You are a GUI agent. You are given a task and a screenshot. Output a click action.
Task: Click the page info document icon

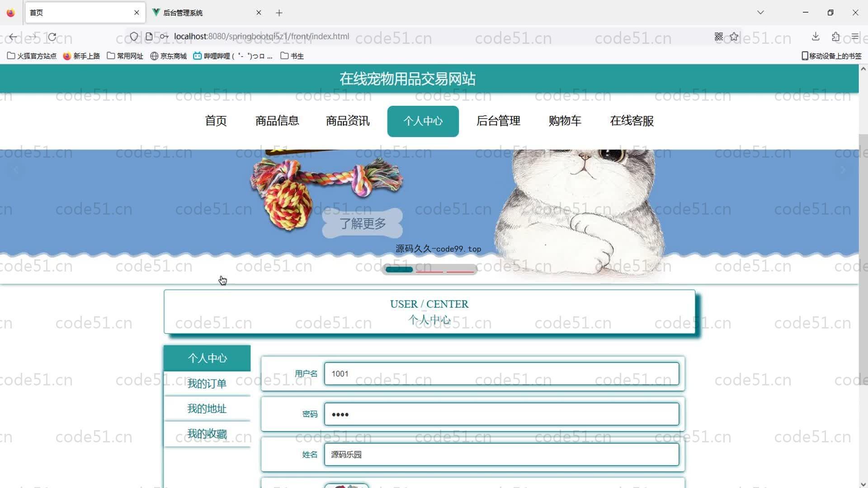tap(149, 36)
